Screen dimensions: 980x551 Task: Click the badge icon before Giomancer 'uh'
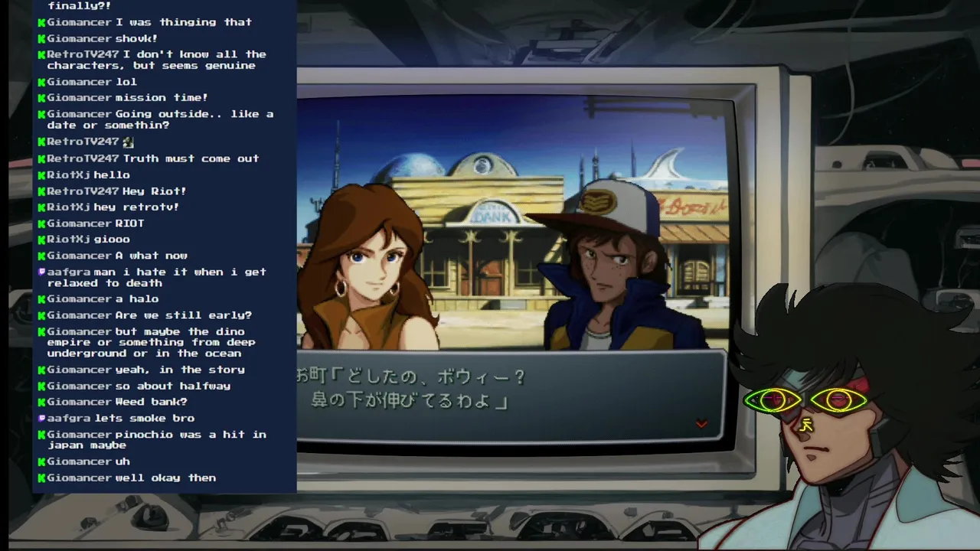42,462
